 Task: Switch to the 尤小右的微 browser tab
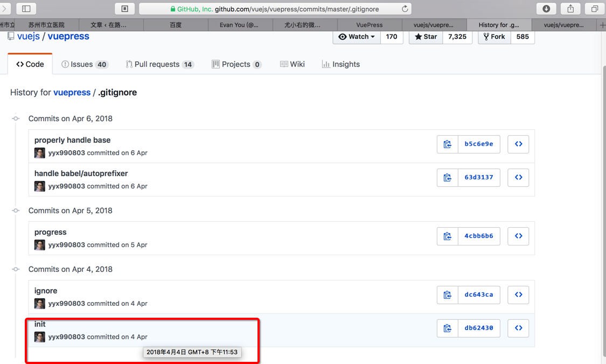click(x=305, y=25)
